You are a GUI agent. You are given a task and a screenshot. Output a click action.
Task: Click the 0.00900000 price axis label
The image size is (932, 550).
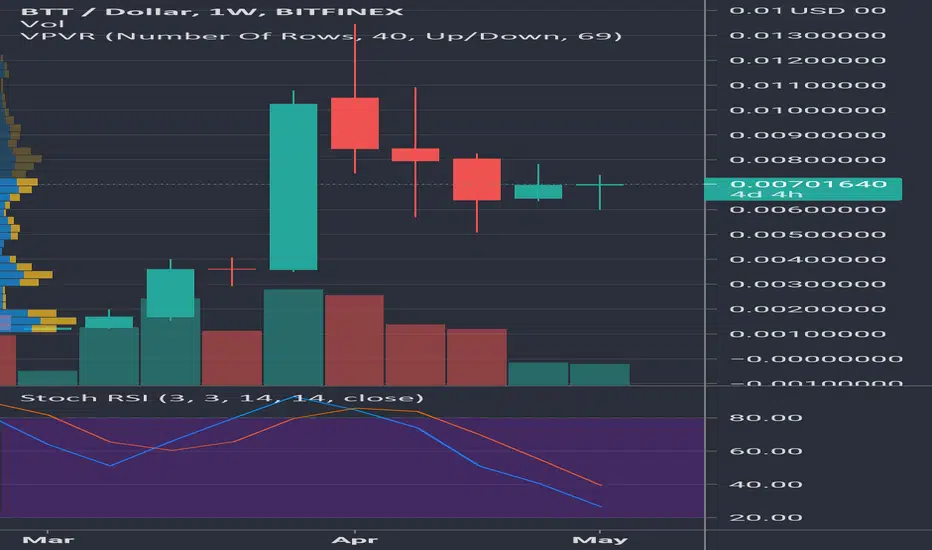click(x=807, y=135)
